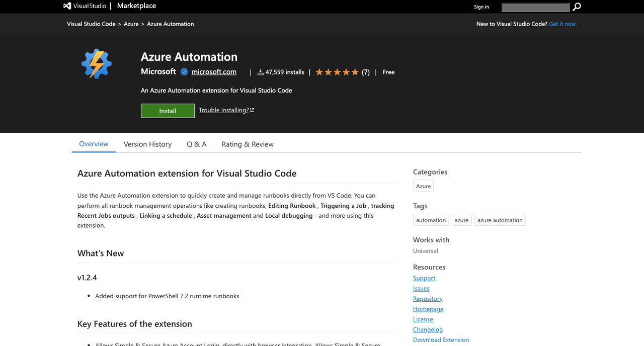Screen dimensions: 644x346
Task: Click the Azure Automation breadcrumb item
Action: click(171, 24)
